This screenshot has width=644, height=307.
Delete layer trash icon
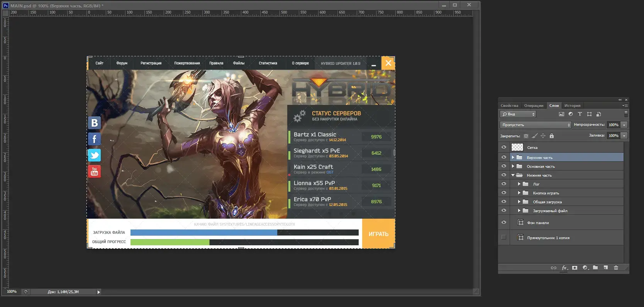click(x=616, y=268)
